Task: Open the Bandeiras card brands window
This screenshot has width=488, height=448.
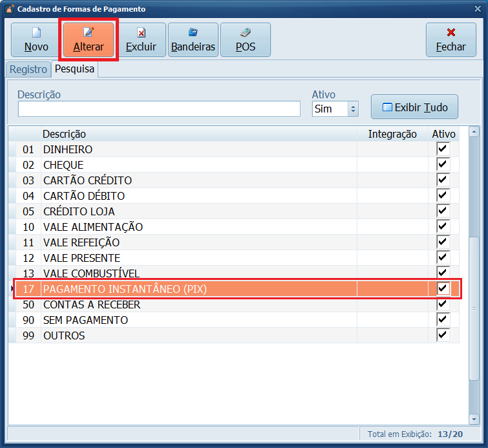Action: [193, 39]
